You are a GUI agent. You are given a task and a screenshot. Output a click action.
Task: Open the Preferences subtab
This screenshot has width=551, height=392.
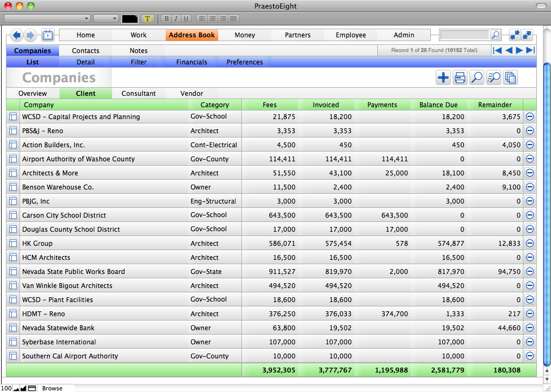coord(245,62)
